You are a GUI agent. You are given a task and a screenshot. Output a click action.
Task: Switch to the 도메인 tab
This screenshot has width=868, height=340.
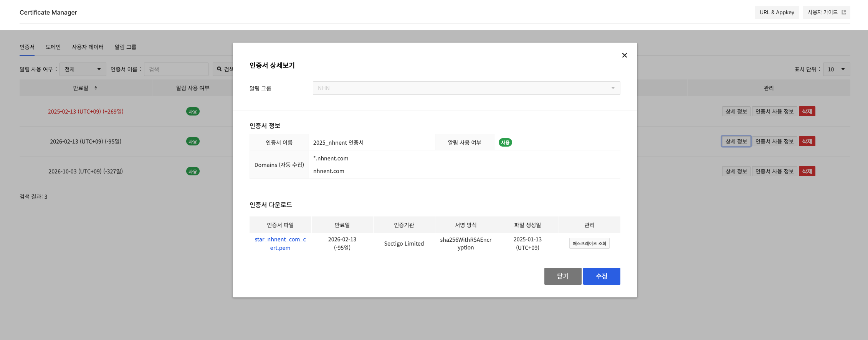tap(53, 47)
